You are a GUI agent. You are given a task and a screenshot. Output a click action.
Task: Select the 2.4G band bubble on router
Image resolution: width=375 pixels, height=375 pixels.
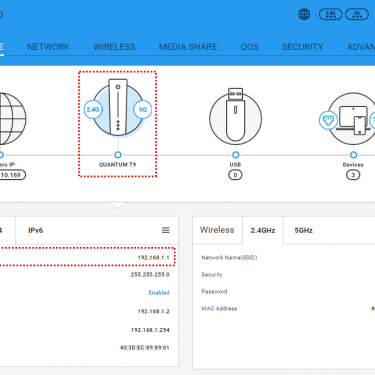pos(93,109)
